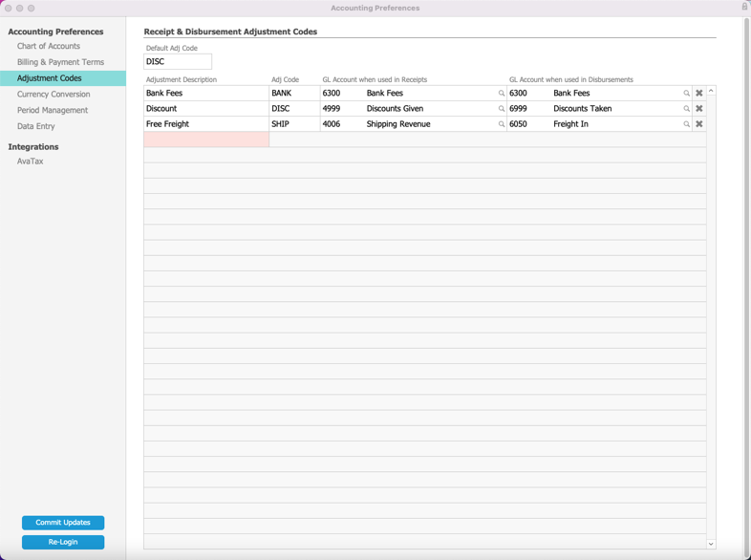Search receipts GL account for Bank Fees row
This screenshot has width=751, height=560.
501,94
